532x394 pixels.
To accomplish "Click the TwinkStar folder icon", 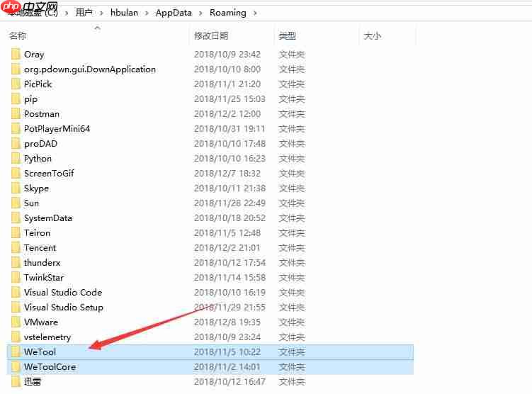I will coord(16,278).
